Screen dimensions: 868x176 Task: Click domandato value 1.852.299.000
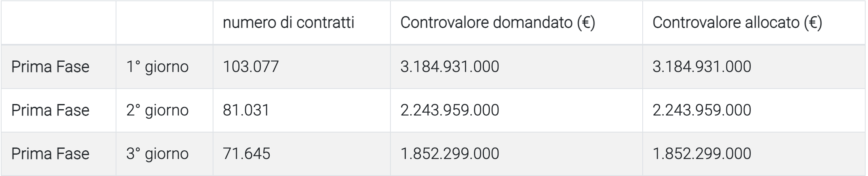click(450, 153)
